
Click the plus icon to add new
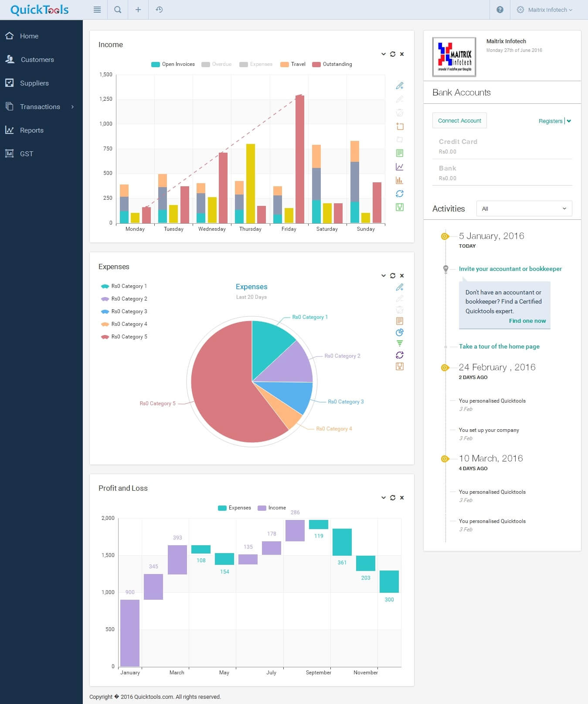(138, 10)
